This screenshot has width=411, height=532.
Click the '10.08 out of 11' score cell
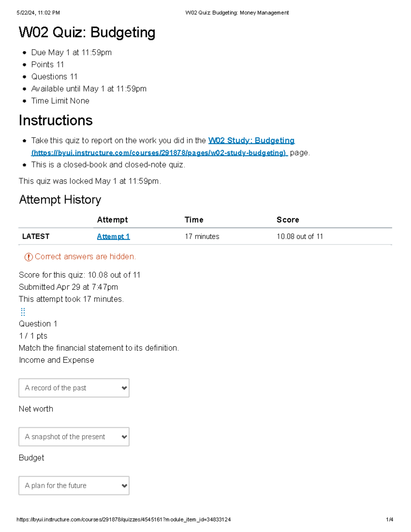pos(300,236)
